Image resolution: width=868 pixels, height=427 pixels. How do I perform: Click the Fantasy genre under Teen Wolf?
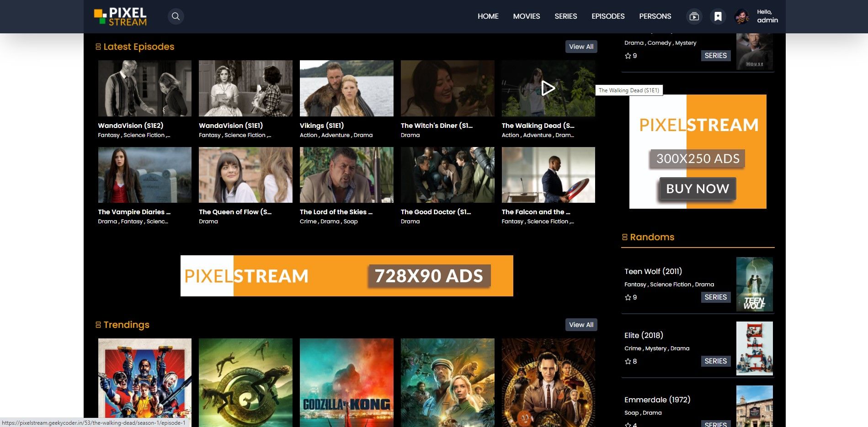point(635,285)
